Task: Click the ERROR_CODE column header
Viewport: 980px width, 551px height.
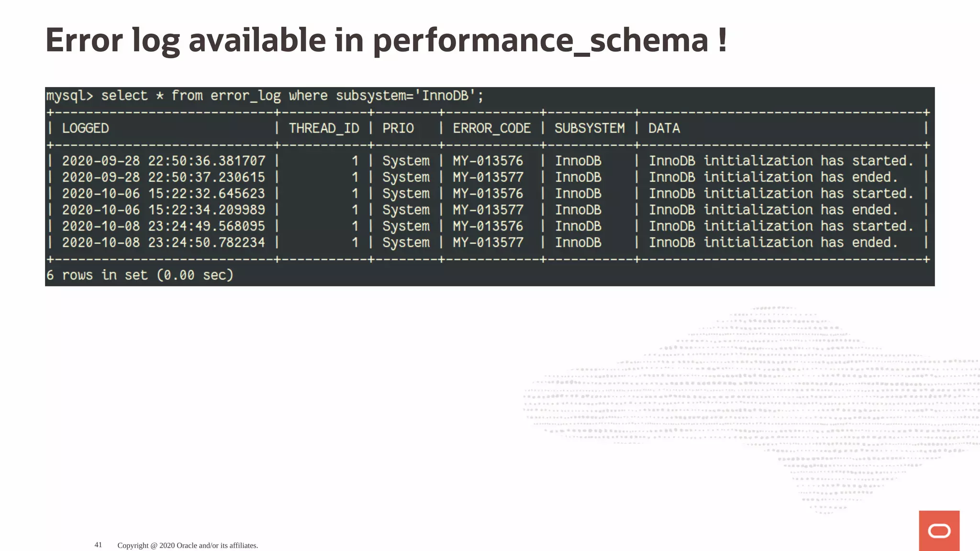Action: click(x=491, y=128)
